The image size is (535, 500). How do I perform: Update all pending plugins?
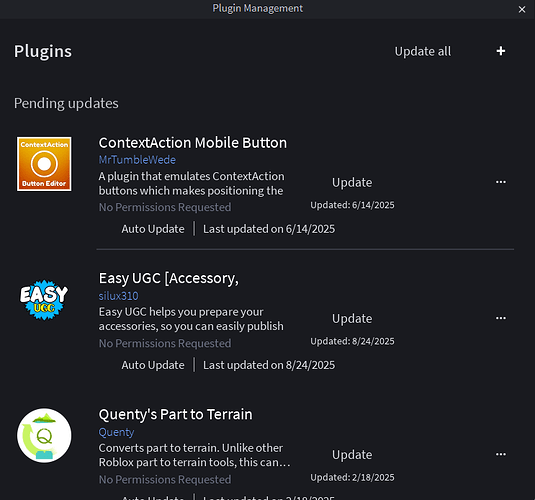coord(423,52)
